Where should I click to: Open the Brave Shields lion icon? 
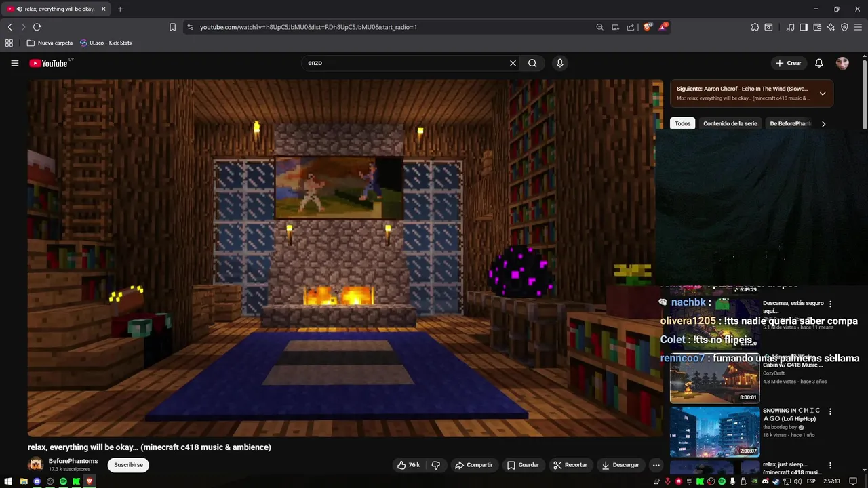pyautogui.click(x=648, y=27)
